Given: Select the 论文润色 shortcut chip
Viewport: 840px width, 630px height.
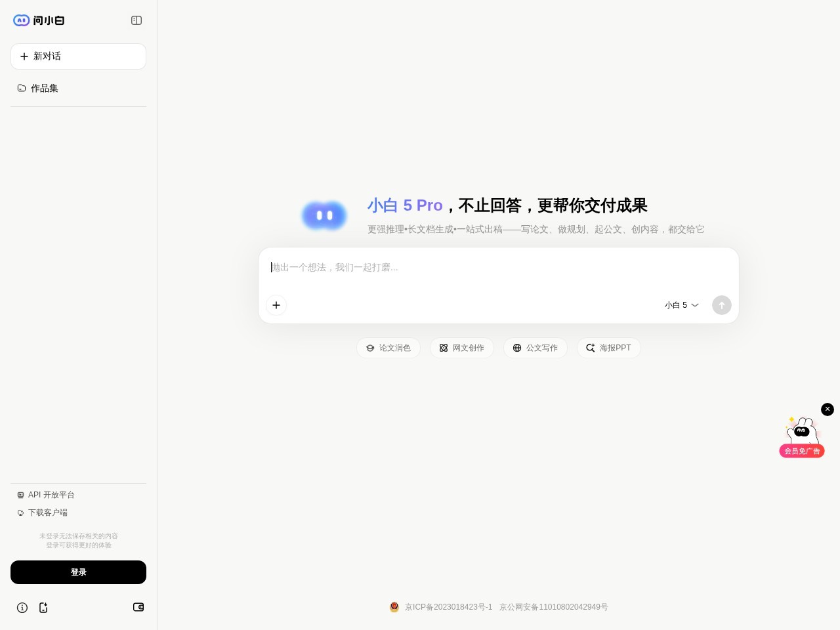Looking at the screenshot, I should coord(388,348).
